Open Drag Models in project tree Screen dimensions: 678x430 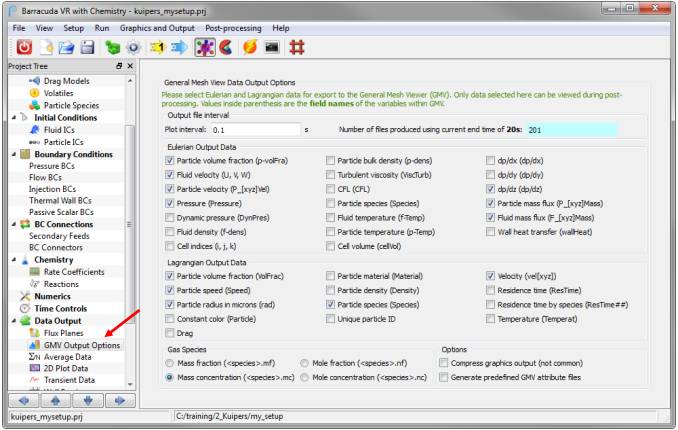[x=67, y=81]
